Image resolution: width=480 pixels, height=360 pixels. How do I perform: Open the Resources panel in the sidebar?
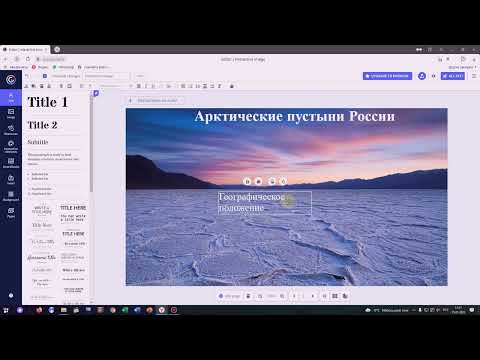pos(11,130)
